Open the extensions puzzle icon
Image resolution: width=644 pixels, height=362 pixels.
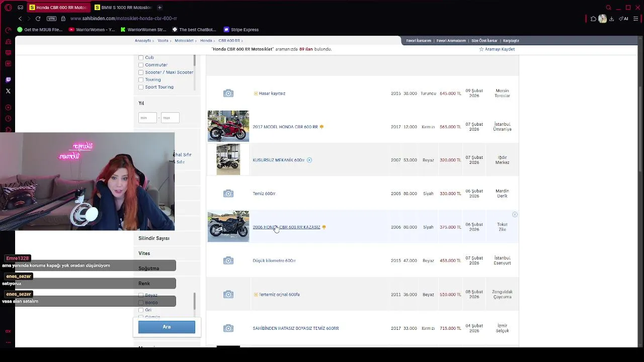click(594, 19)
